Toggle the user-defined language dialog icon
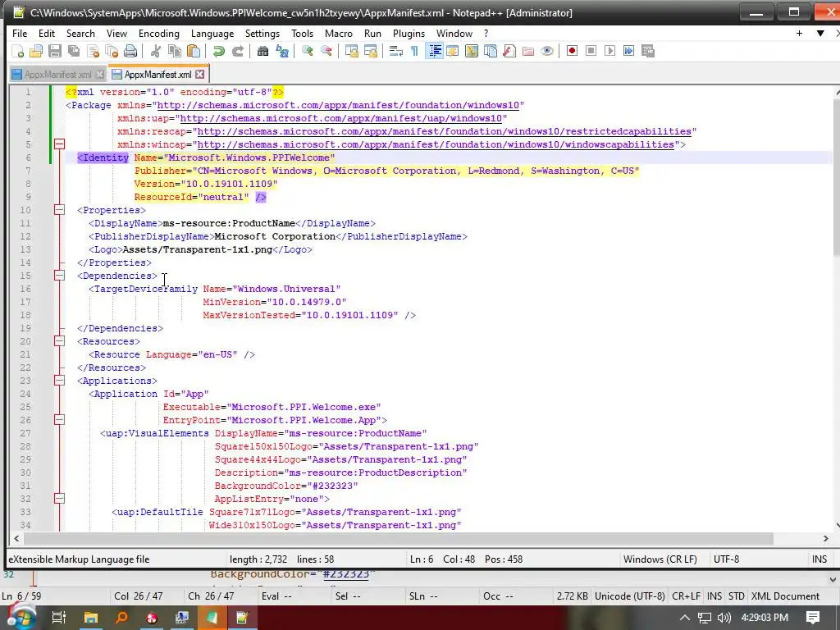This screenshot has height=630, width=840. [x=453, y=52]
